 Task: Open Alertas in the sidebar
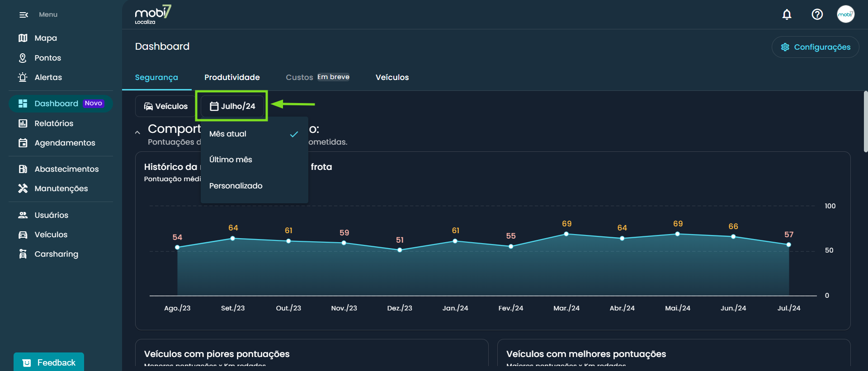(48, 77)
